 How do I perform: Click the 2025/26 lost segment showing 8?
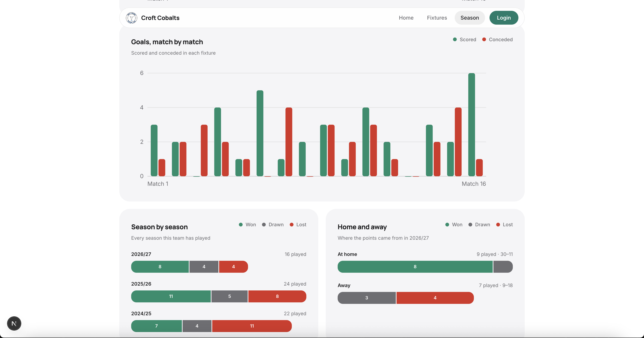[277, 296]
